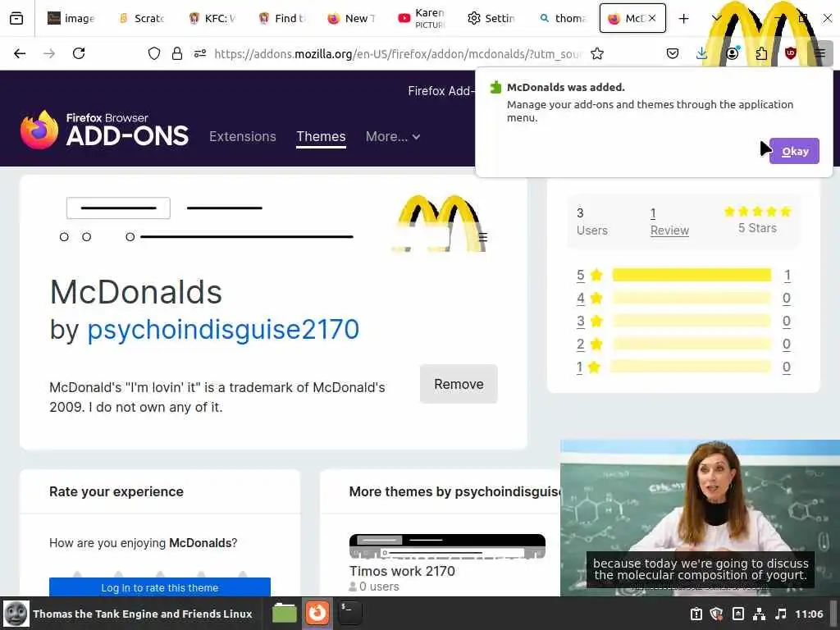Click the 11:06 taskbar clock
The width and height of the screenshot is (840, 630).
(809, 614)
